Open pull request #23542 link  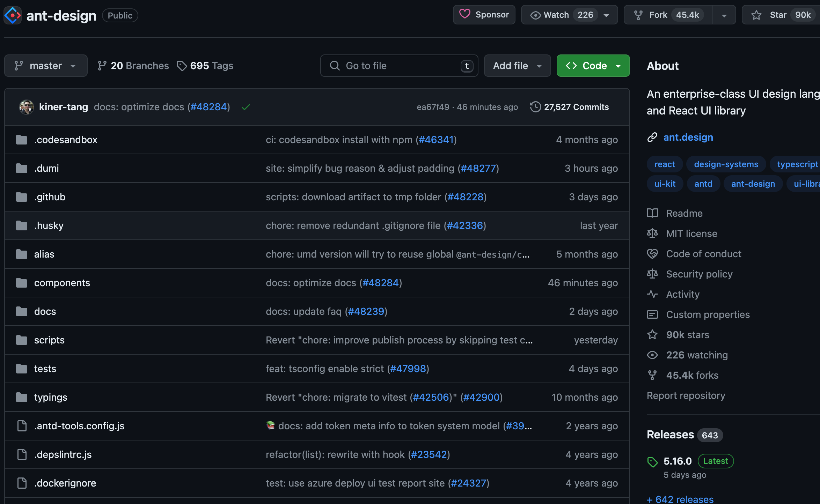pyautogui.click(x=429, y=454)
